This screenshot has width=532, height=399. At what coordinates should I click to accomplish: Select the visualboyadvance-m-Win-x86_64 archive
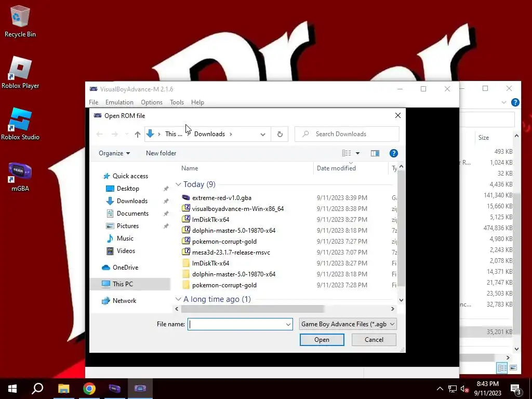tap(238, 209)
